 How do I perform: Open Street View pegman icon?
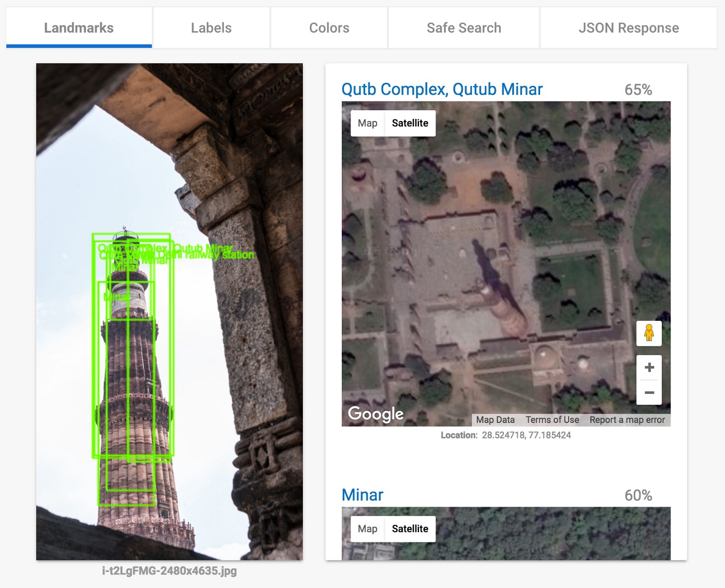tap(649, 333)
